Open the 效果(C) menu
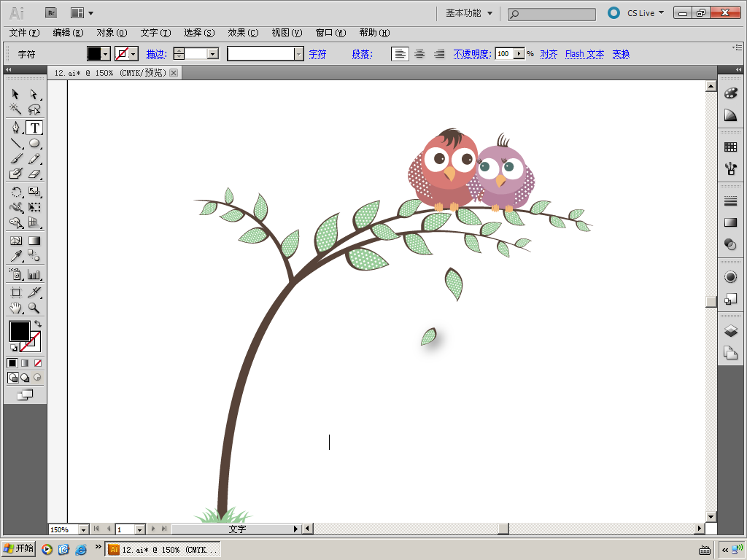Screen dimensions: 747x560 243,33
